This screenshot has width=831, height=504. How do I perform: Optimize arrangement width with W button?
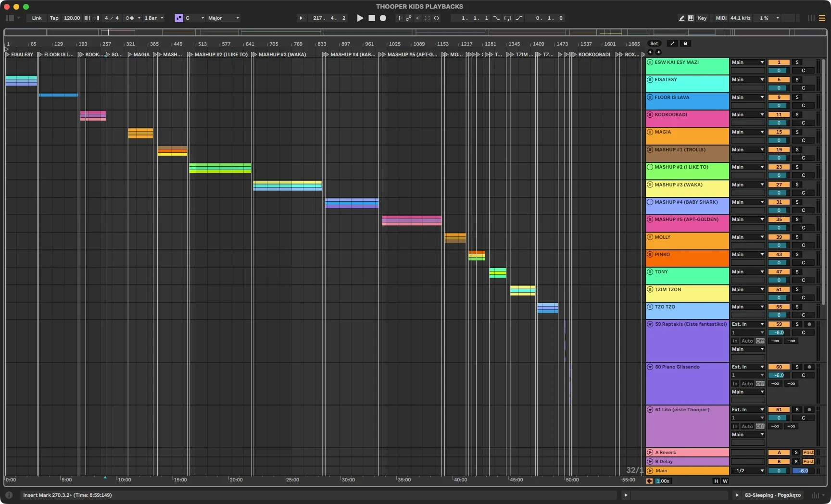pos(725,481)
